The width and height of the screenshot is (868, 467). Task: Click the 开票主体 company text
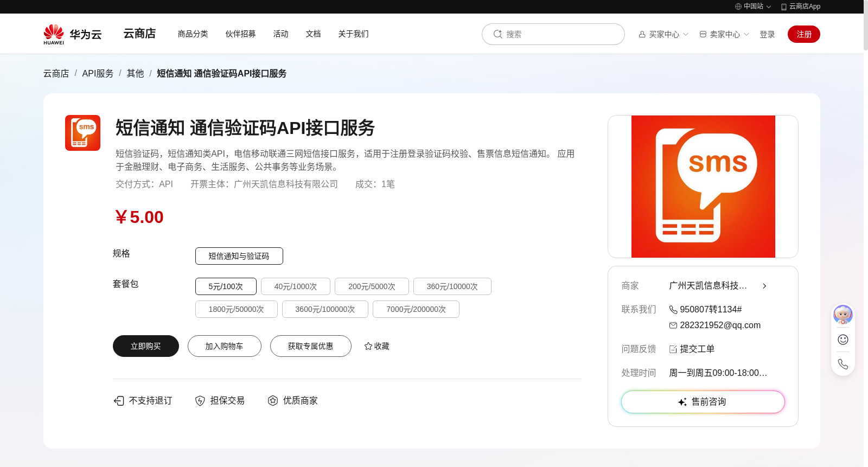(264, 184)
